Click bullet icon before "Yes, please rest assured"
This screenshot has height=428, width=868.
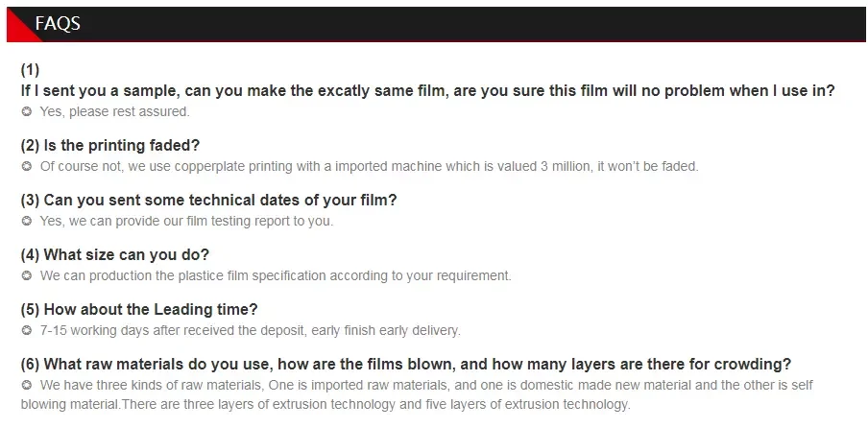(x=27, y=111)
